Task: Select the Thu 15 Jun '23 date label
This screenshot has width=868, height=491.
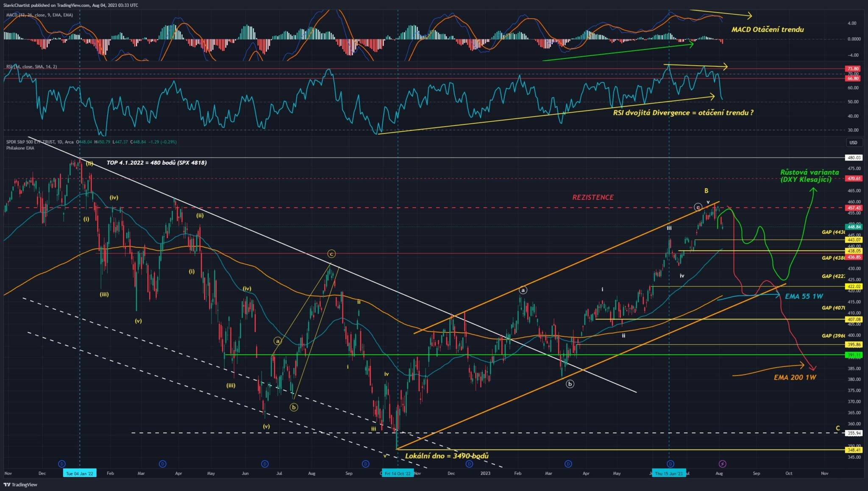Action: tap(668, 473)
